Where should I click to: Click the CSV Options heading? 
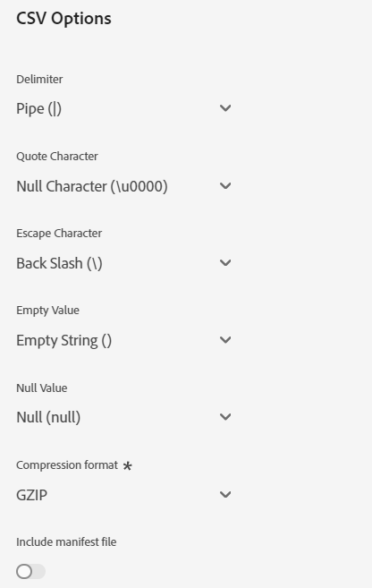[63, 19]
